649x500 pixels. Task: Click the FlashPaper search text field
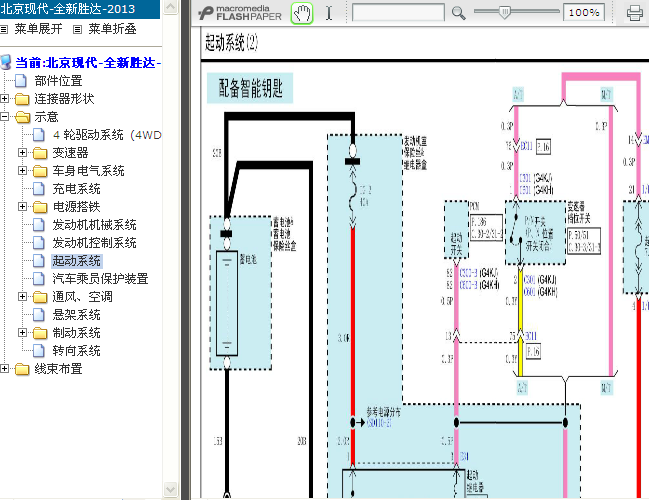(x=398, y=12)
